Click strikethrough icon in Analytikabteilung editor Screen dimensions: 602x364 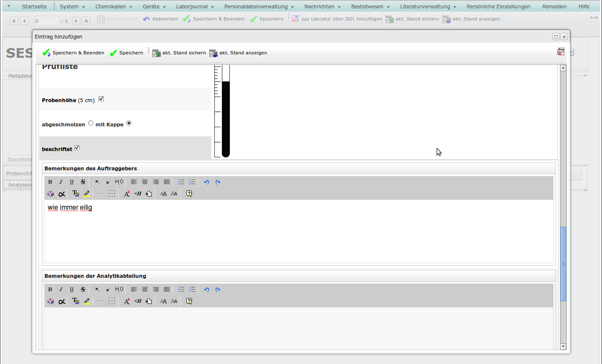pyautogui.click(x=83, y=290)
